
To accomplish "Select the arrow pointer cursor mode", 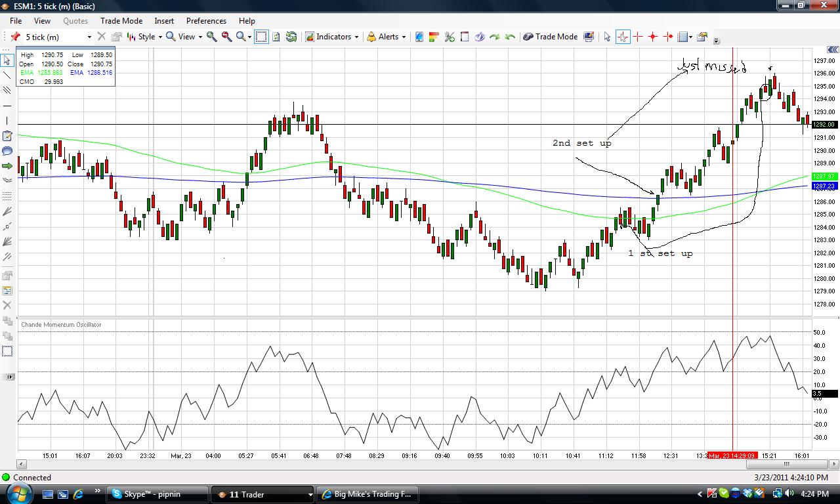I will click(607, 37).
